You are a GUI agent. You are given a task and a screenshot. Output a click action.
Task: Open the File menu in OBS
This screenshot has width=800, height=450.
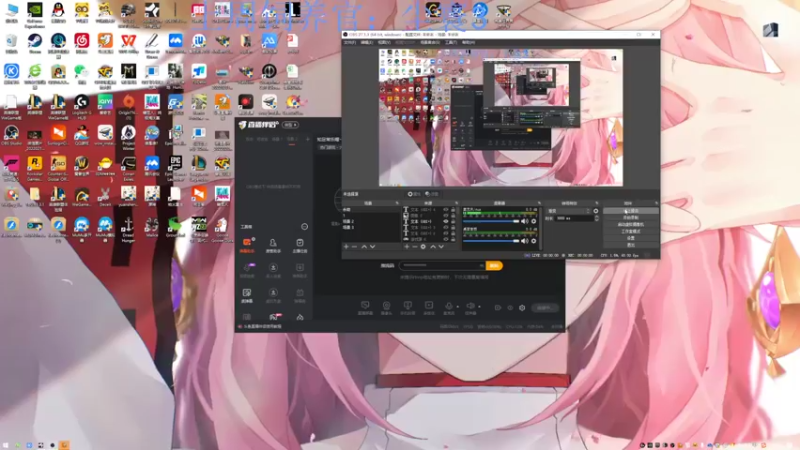tap(349, 42)
